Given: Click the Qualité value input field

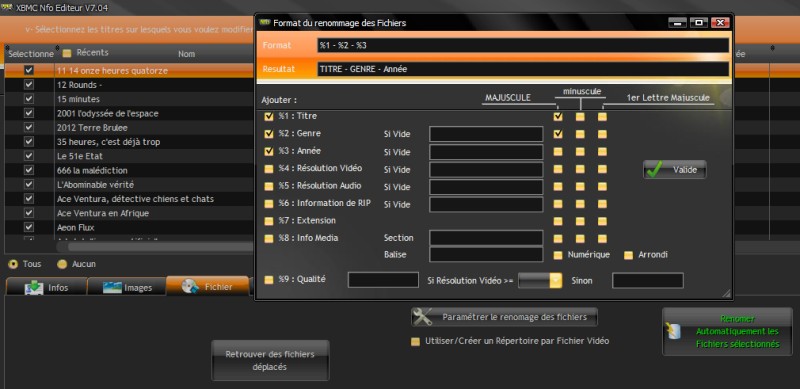Looking at the screenshot, I should (x=383, y=280).
